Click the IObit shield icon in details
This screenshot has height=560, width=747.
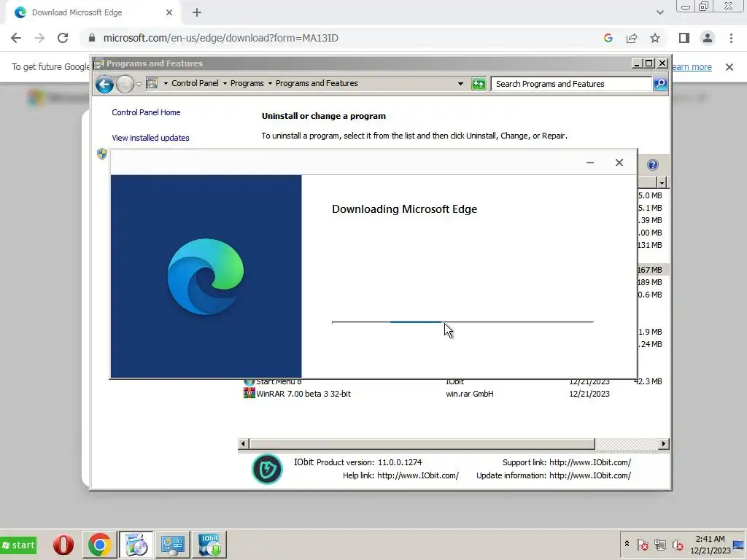pos(267,469)
